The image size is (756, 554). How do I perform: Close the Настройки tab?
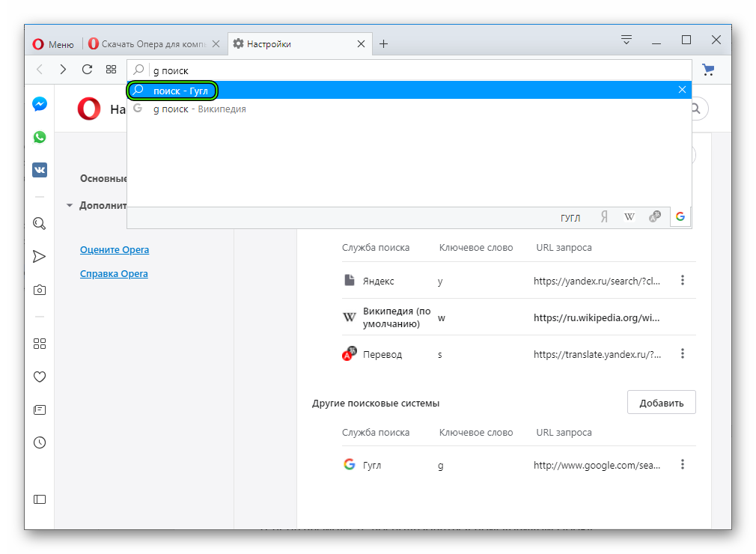(361, 44)
